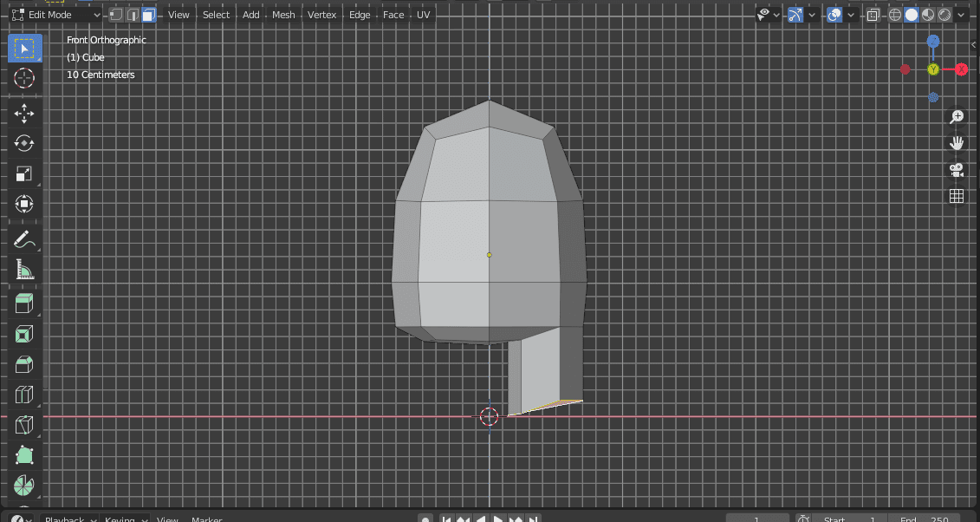Viewport: 980px width, 522px height.
Task: Open the Edit Mode selector dropdown
Action: pos(56,14)
